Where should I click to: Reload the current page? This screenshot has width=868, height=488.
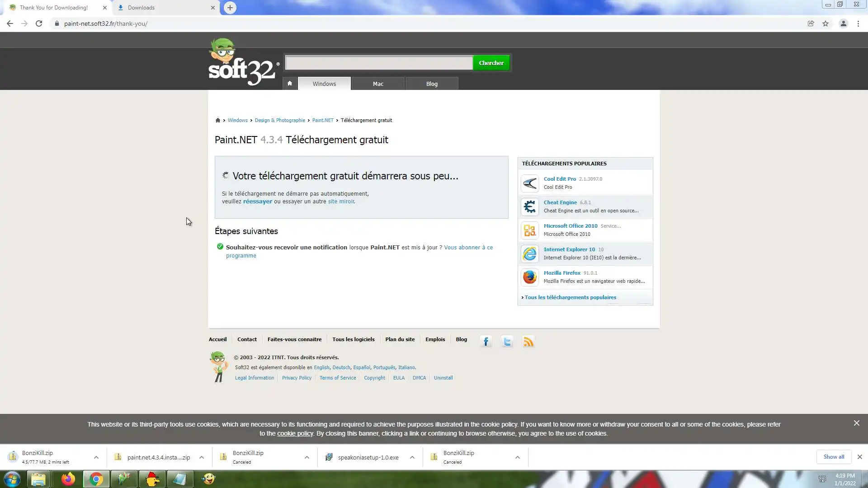tap(39, 23)
